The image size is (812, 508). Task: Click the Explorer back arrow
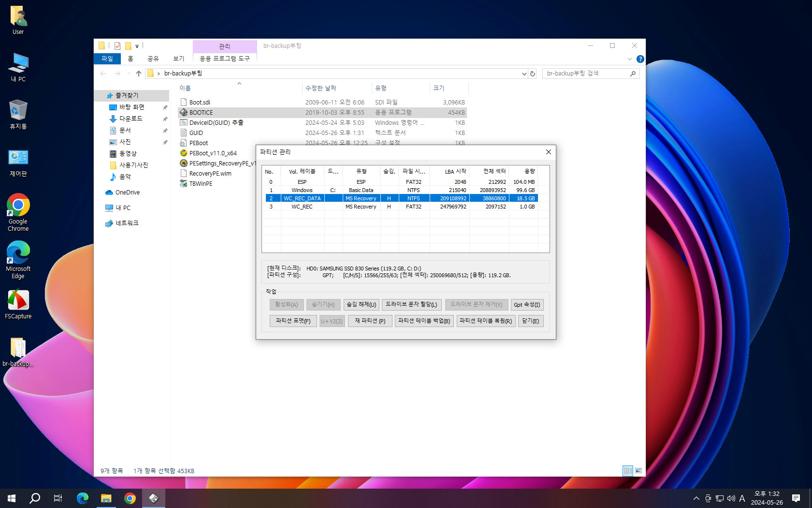pyautogui.click(x=103, y=74)
